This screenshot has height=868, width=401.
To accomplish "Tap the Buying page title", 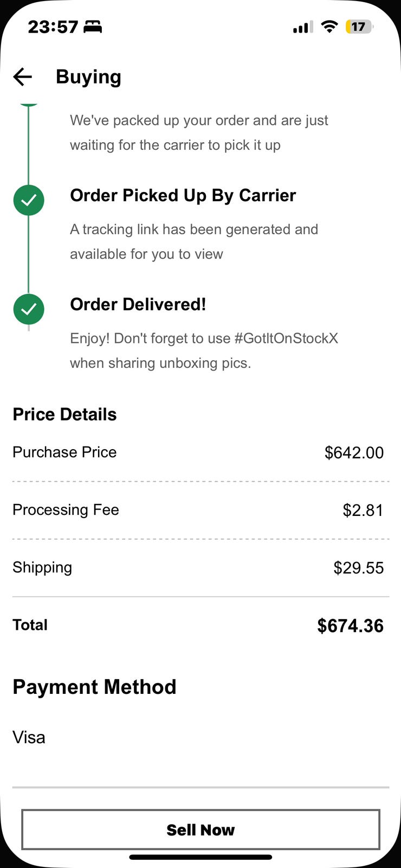I will 88,77.
